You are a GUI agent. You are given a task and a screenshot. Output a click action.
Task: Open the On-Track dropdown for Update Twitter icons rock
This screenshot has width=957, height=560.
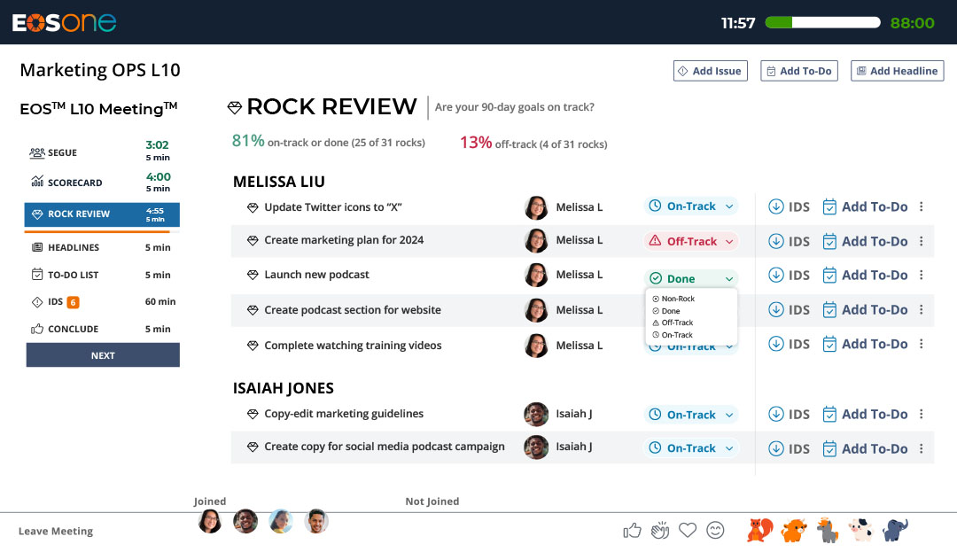tap(691, 206)
